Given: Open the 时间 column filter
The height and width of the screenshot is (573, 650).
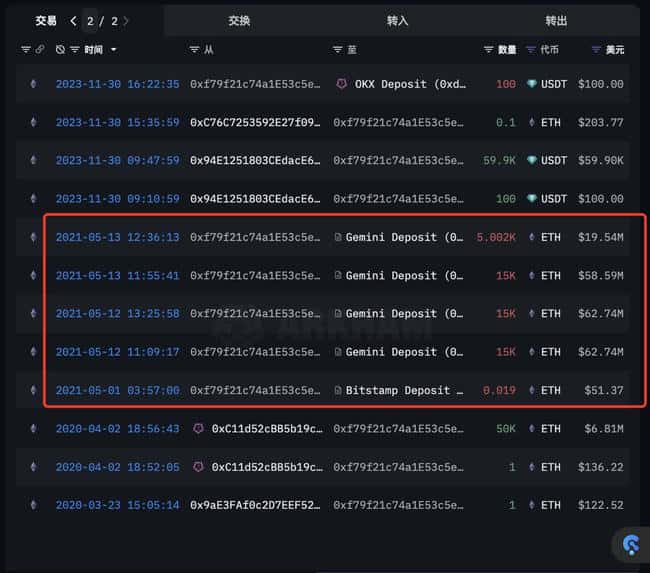Looking at the screenshot, I should click(x=75, y=50).
